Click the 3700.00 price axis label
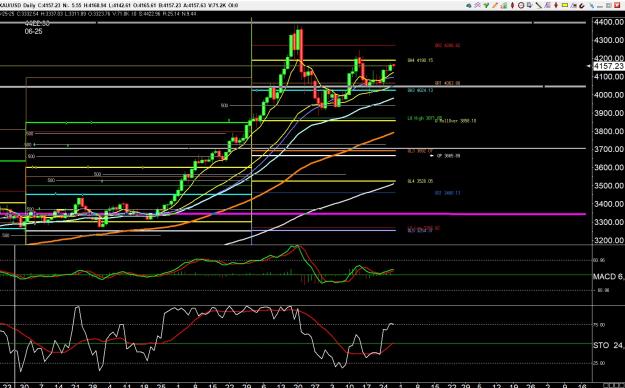The width and height of the screenshot is (625, 388). click(x=609, y=149)
